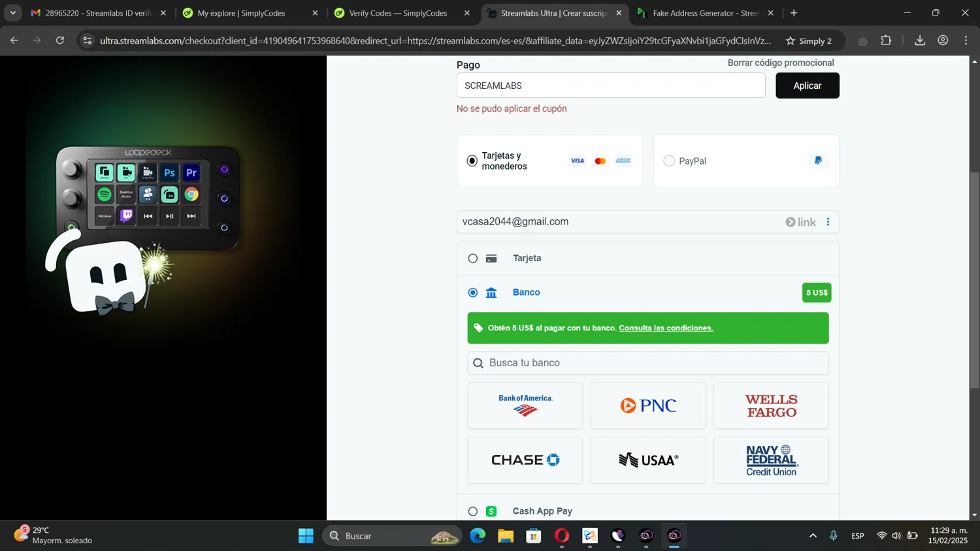
Task: Switch to Fake Address Generator tab
Action: [x=706, y=13]
